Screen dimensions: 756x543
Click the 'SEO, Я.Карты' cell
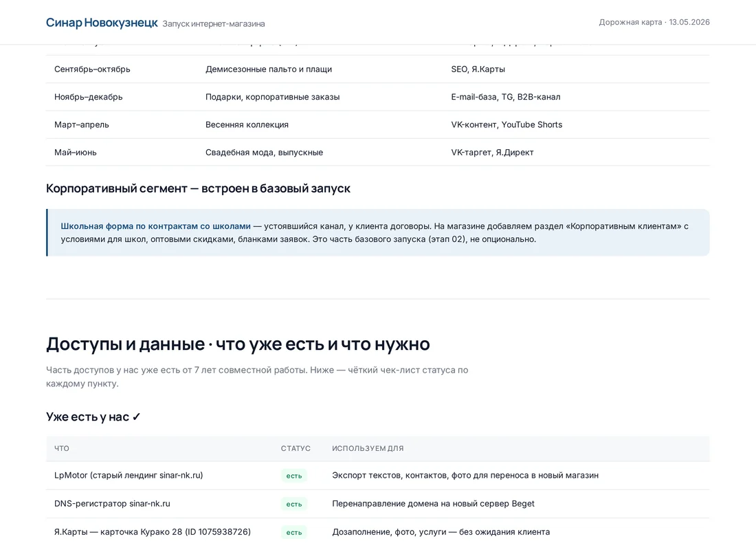(x=478, y=69)
